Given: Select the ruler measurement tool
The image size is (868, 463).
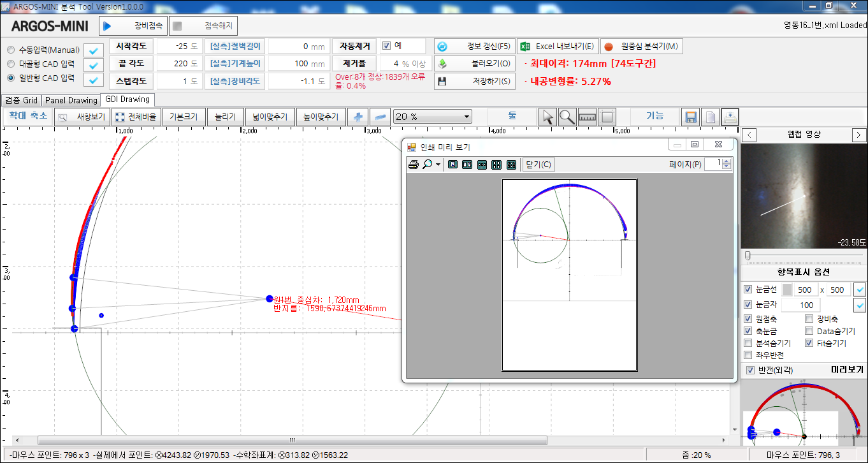Looking at the screenshot, I should pos(587,117).
